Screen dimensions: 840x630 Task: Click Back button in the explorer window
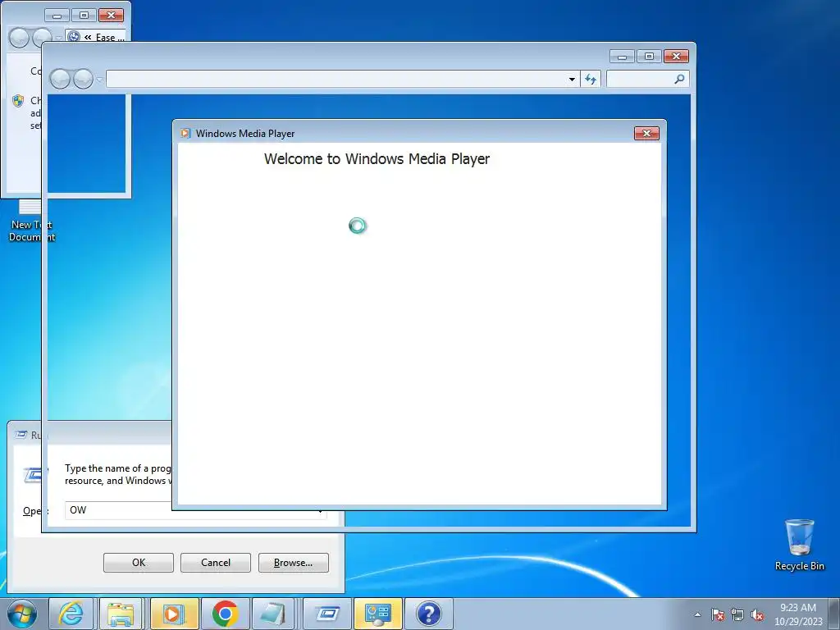point(60,80)
